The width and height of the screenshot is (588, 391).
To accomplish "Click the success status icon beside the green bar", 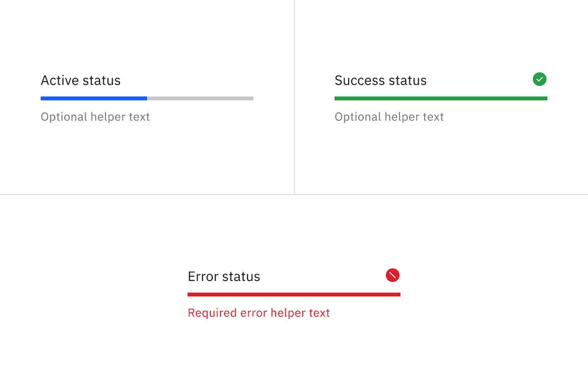I will point(540,79).
